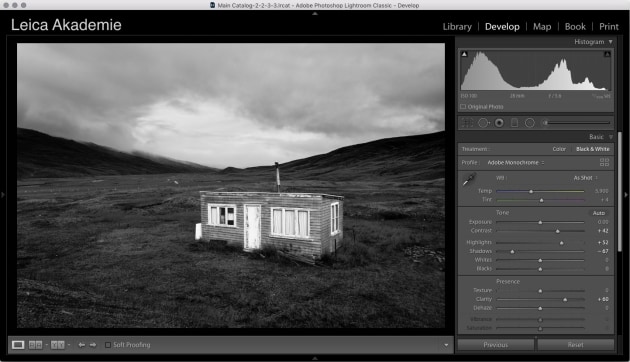The image size is (630, 362).
Task: Switch to the Develop module
Action: point(502,27)
